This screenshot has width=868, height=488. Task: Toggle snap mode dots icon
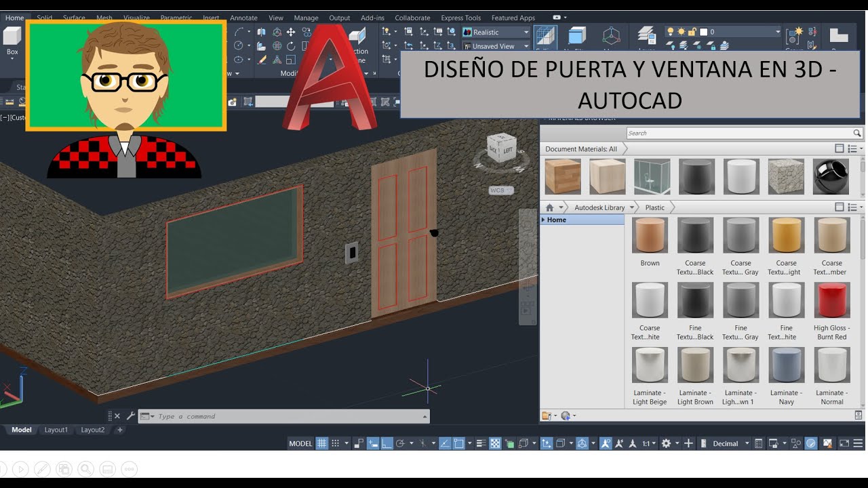click(336, 443)
